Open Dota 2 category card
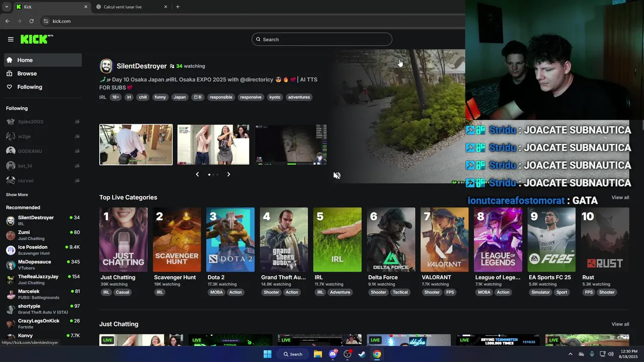The width and height of the screenshot is (644, 362). pos(230,240)
